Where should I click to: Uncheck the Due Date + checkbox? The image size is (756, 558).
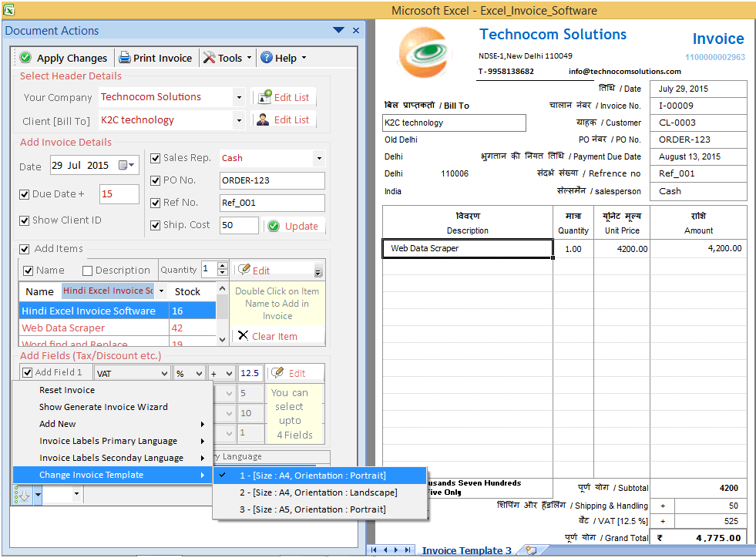point(25,194)
